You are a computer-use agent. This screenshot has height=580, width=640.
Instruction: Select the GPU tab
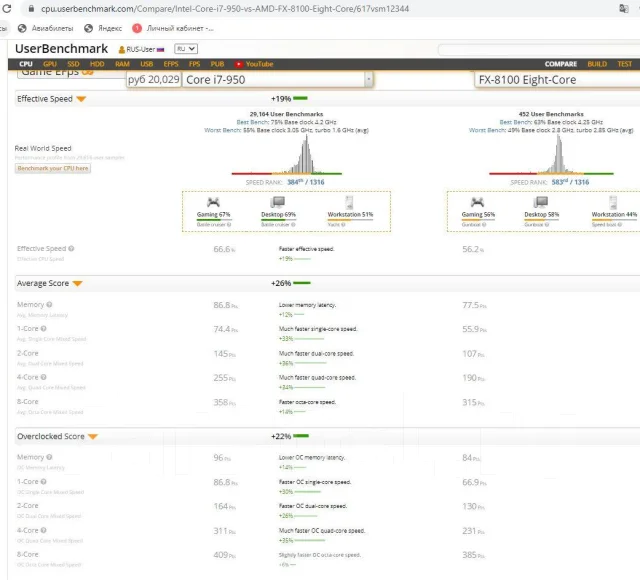[50, 64]
